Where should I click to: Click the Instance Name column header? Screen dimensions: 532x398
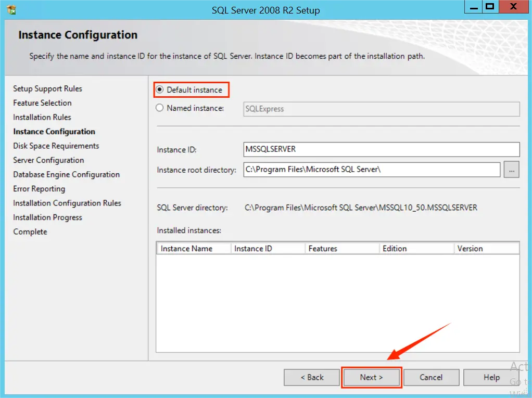pos(193,248)
